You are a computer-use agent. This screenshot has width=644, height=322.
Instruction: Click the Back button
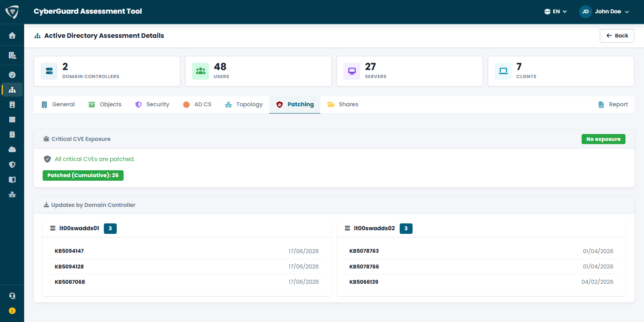pos(617,36)
